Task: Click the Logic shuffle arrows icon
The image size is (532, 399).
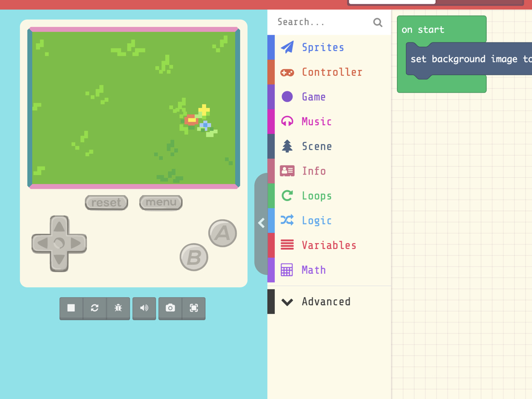Action: click(287, 220)
